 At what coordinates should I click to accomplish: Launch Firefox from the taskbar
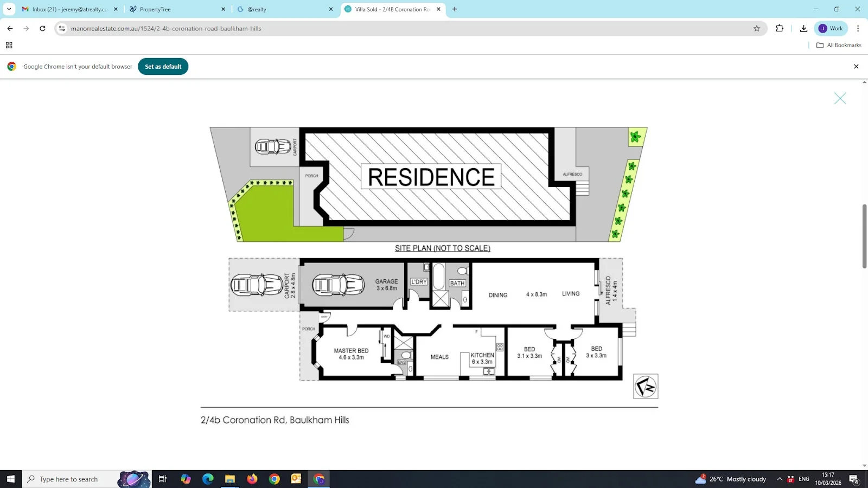252,479
